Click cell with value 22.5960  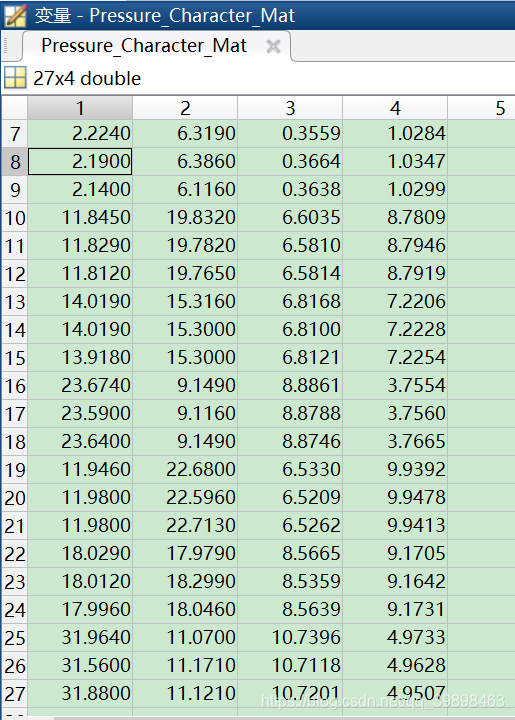185,498
